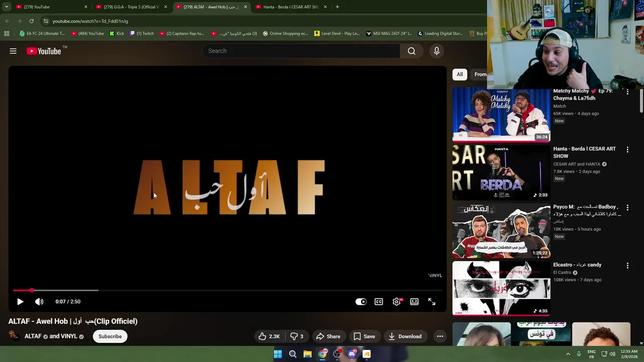Close the G.G.A - Triple S tab
Screen dimensions: 644x362
(166, 7)
